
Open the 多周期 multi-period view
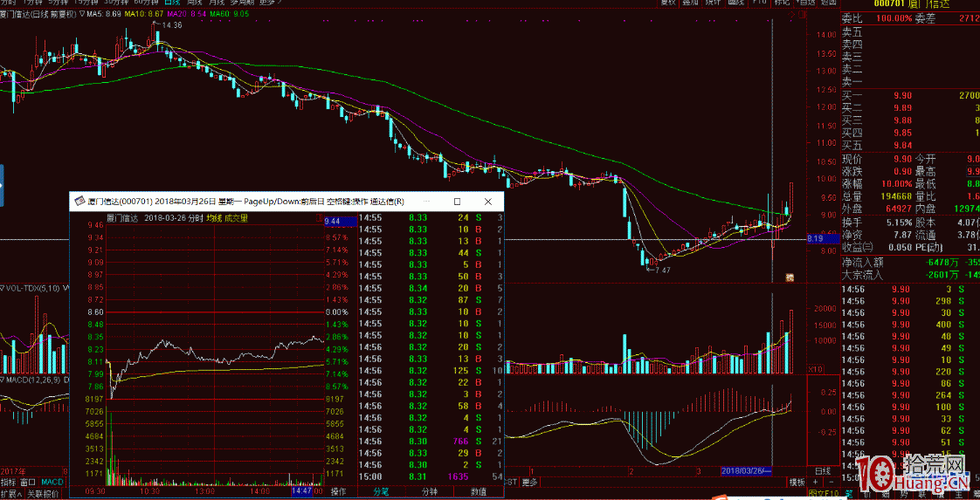tap(242, 2)
